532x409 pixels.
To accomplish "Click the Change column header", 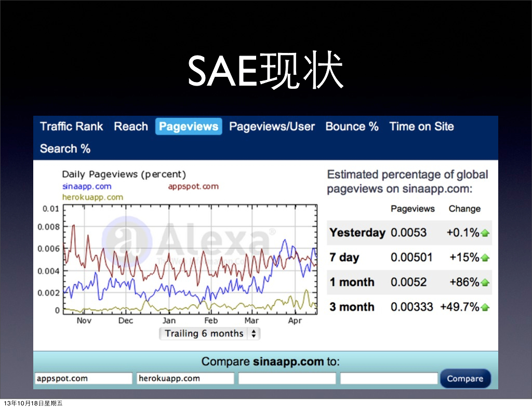I will (x=464, y=209).
